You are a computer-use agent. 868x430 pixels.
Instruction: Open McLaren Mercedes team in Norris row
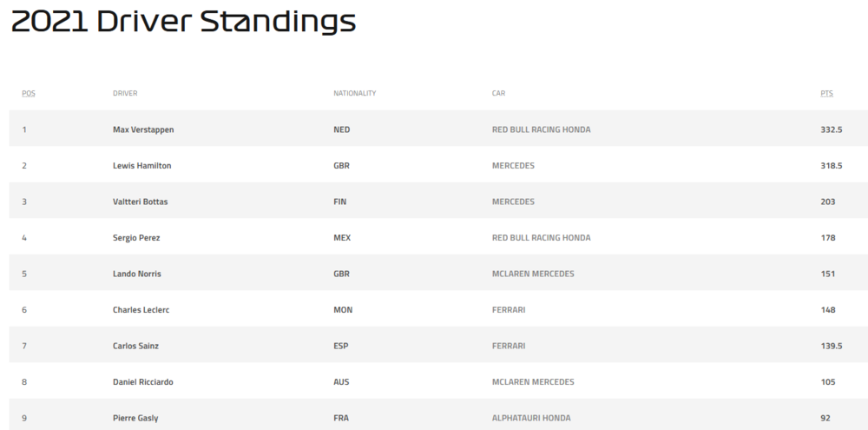point(532,274)
